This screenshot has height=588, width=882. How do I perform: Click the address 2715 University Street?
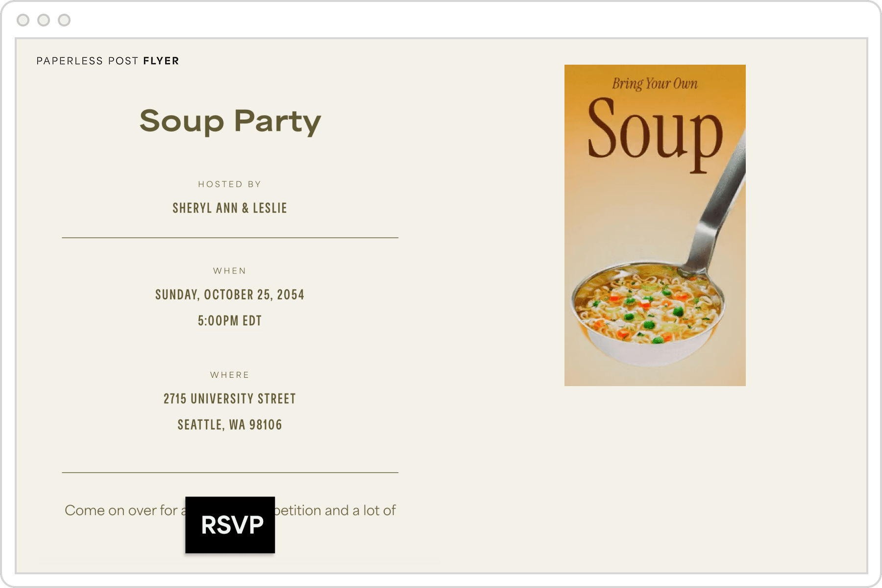[x=229, y=399]
